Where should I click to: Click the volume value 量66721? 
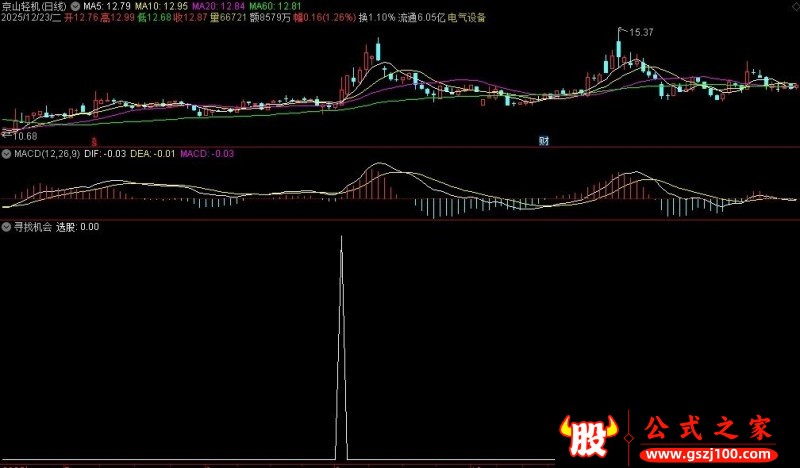coord(229,18)
